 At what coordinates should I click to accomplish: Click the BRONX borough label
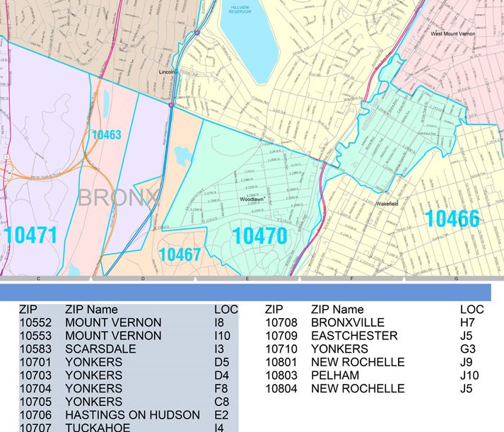point(119,197)
